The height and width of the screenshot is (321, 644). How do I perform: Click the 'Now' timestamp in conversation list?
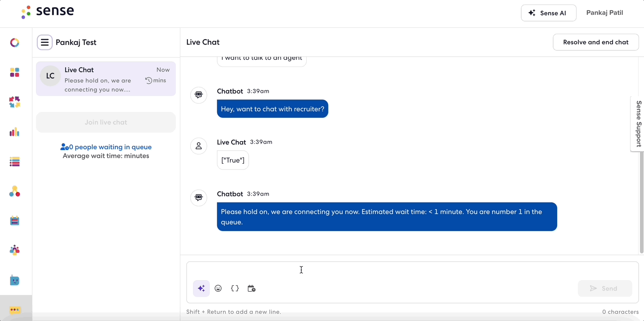[x=163, y=70]
